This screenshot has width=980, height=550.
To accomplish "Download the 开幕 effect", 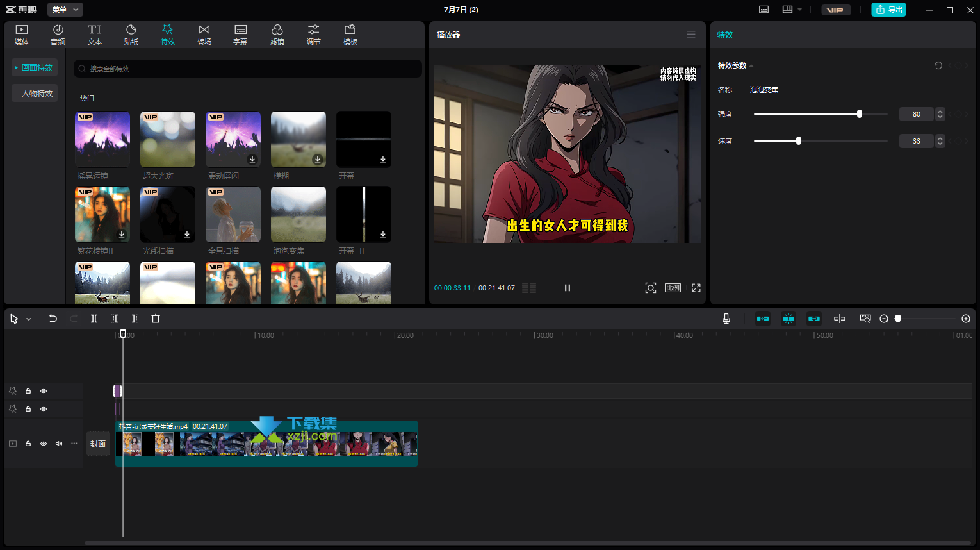I will point(383,159).
